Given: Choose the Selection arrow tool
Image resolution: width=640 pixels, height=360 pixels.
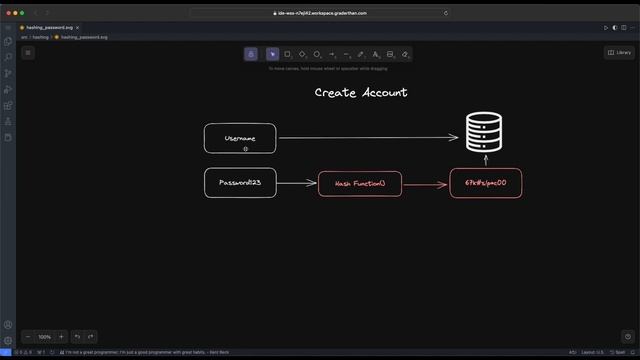Looking at the screenshot, I should pyautogui.click(x=273, y=54).
